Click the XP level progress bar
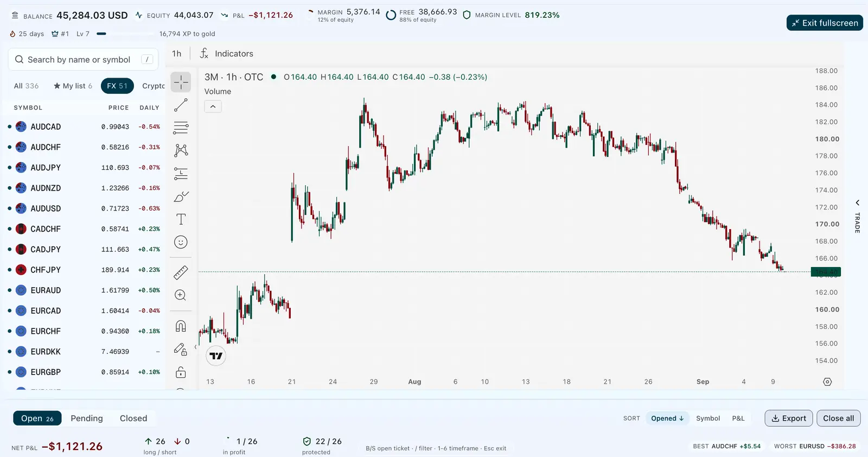Viewport: 868px width, 457px height. point(126,34)
